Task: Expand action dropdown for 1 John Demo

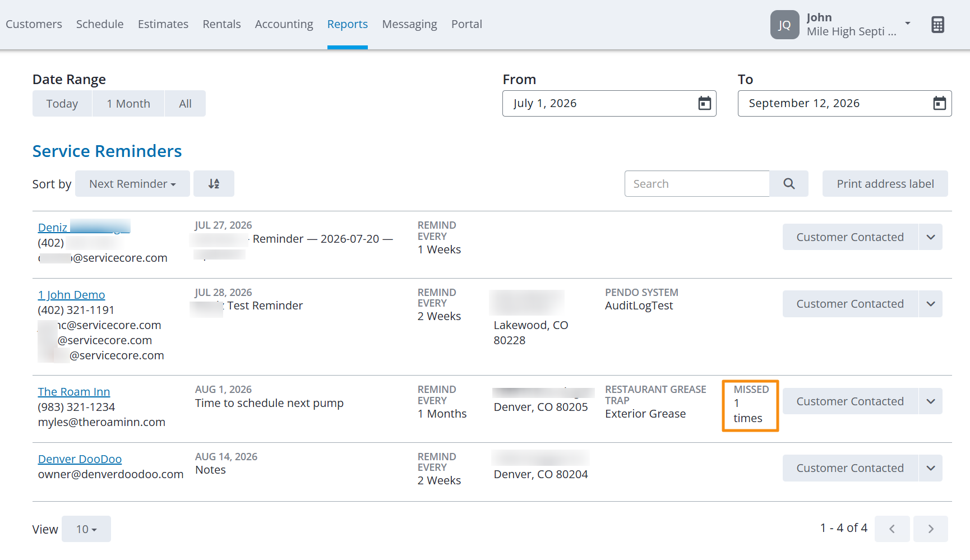Action: tap(931, 304)
